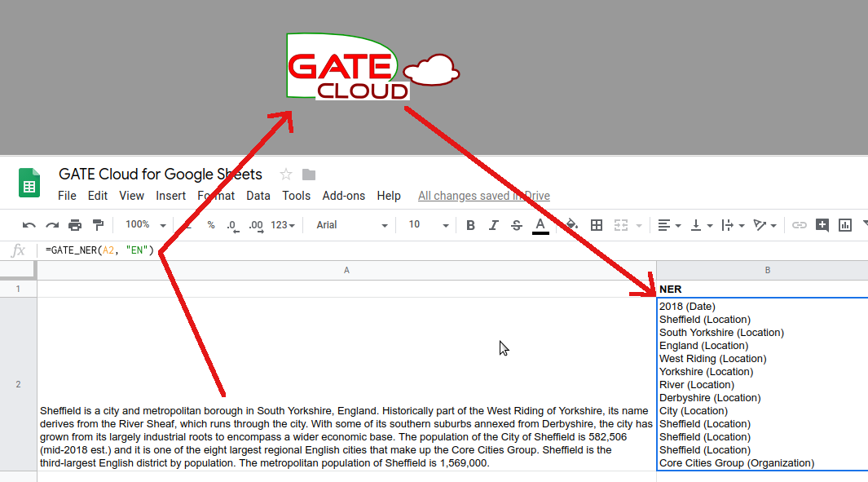Click the Undo icon
This screenshot has height=482, width=868.
[x=29, y=225]
